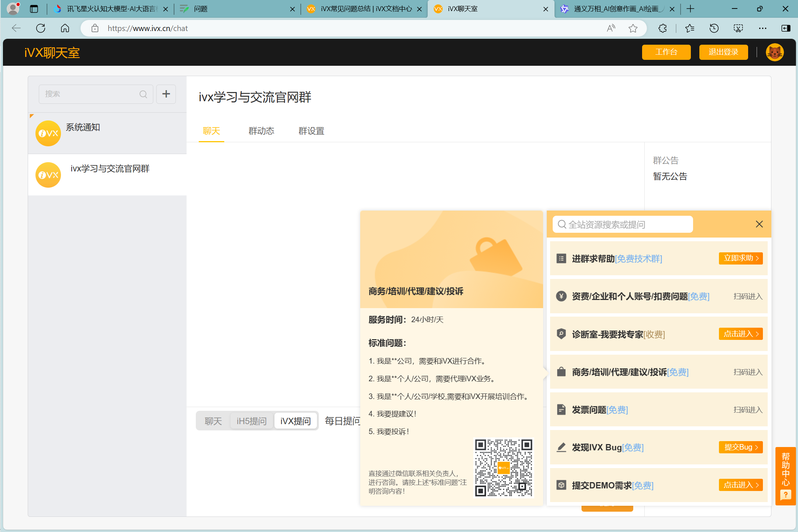Viewport: 798px width, 532px height.
Task: Click 扫码进入 for 资费 questions
Action: pos(748,296)
